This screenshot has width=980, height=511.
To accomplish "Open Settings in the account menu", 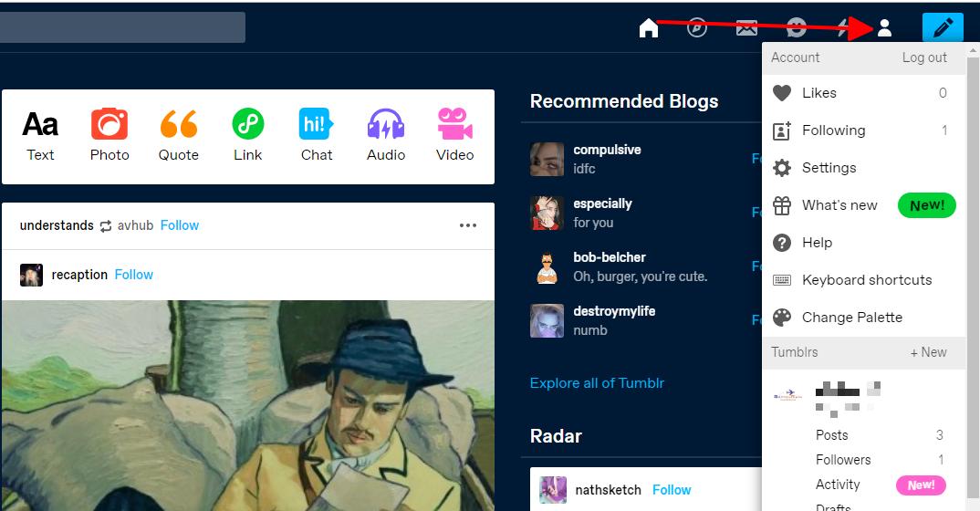I will coord(864,168).
